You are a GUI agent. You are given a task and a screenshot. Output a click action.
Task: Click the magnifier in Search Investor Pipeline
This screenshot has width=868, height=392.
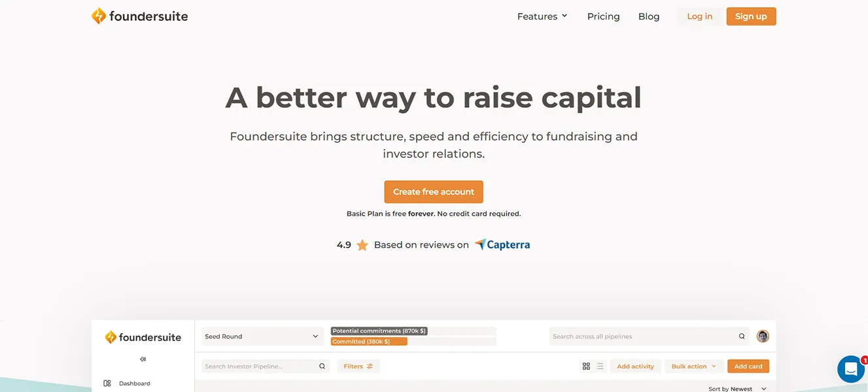(x=322, y=366)
